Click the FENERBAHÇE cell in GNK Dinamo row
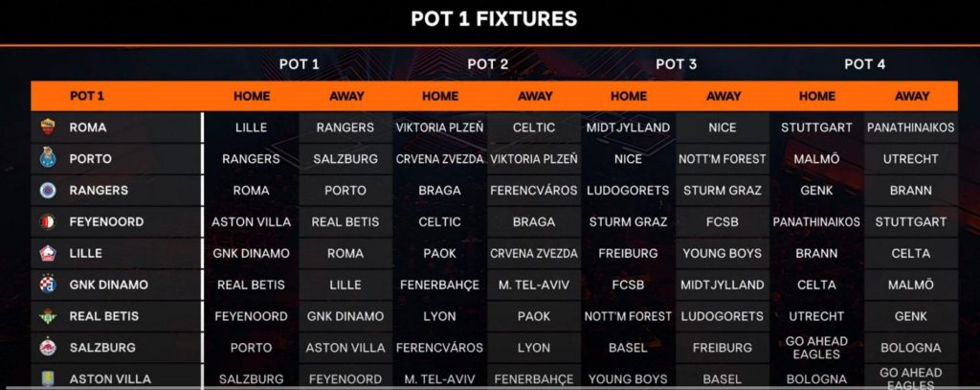The height and width of the screenshot is (390, 980). (439, 285)
